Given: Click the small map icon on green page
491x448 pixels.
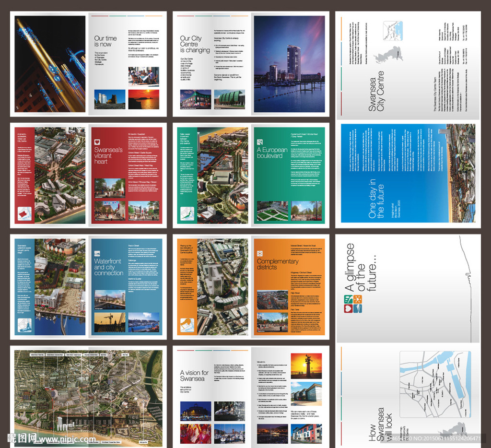Looking at the screenshot, I should (187, 213).
